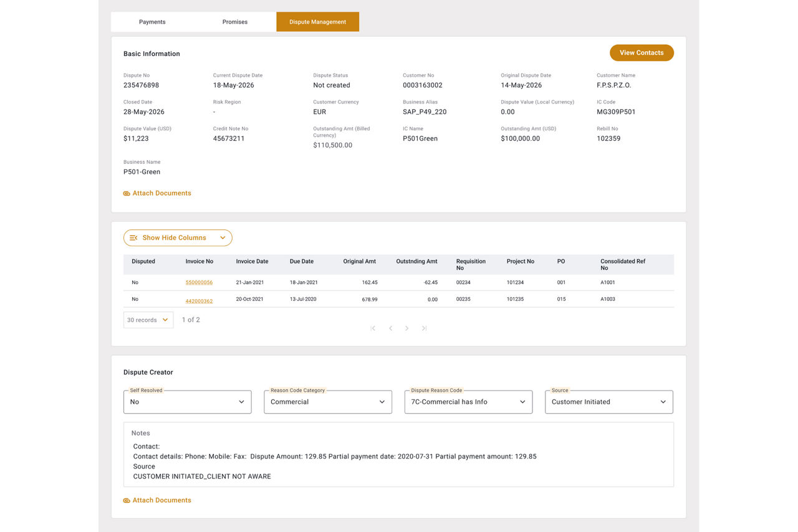Viewport: 798px width, 532px height.
Task: Click the Original Amt column header
Action: 360,262
